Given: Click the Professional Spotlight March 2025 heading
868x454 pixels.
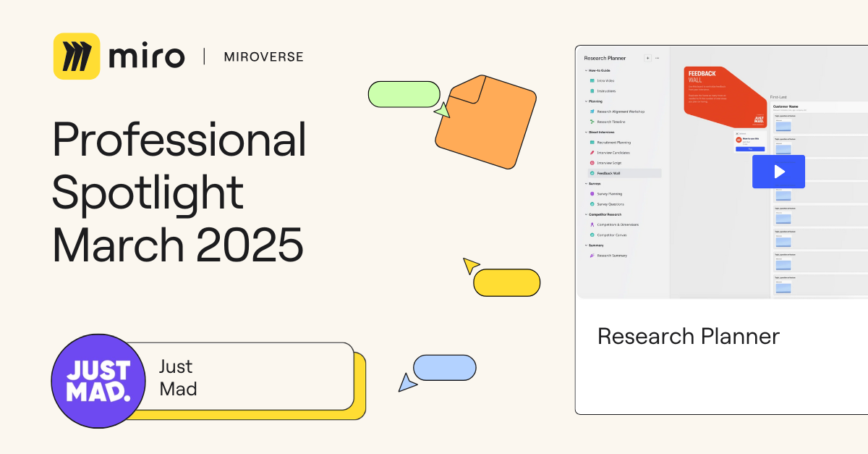Looking at the screenshot, I should pos(179,192).
